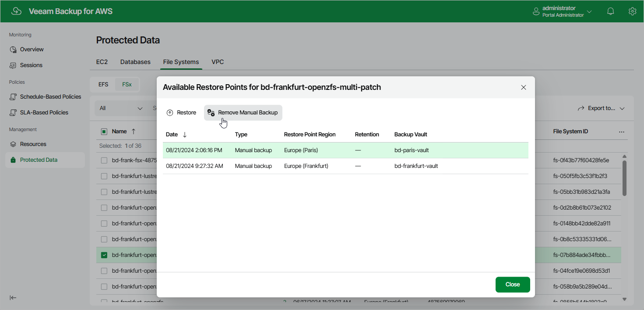This screenshot has width=644, height=310.
Task: Click the bd-frankfurt-vault cell
Action: click(x=416, y=166)
